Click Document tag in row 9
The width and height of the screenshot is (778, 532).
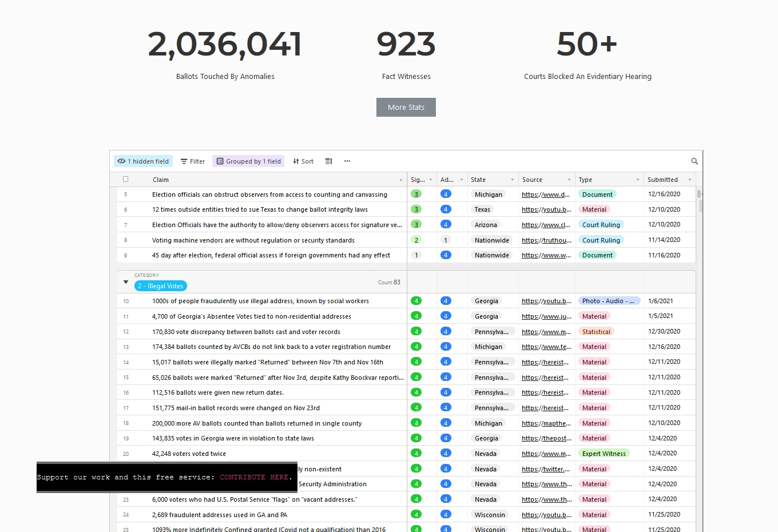tap(597, 255)
